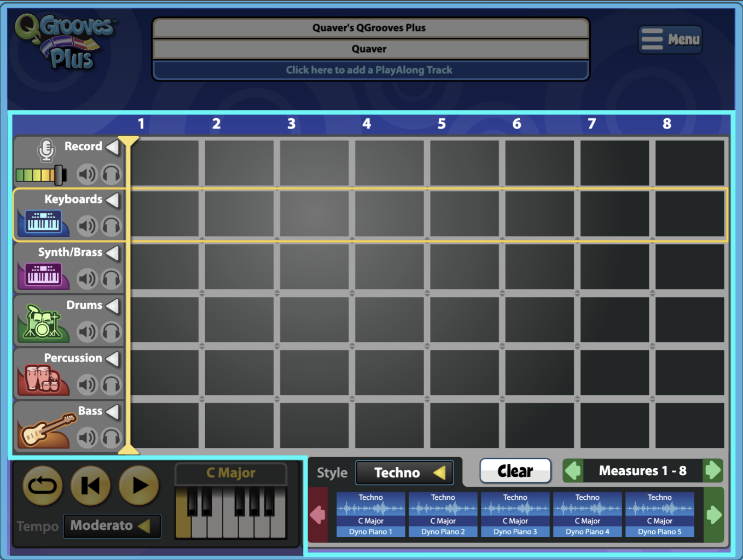
Task: Go to previous measures with green left arrow
Action: 573,470
